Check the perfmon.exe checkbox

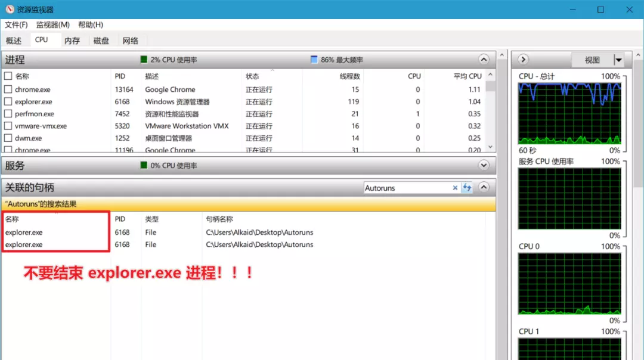pyautogui.click(x=8, y=114)
